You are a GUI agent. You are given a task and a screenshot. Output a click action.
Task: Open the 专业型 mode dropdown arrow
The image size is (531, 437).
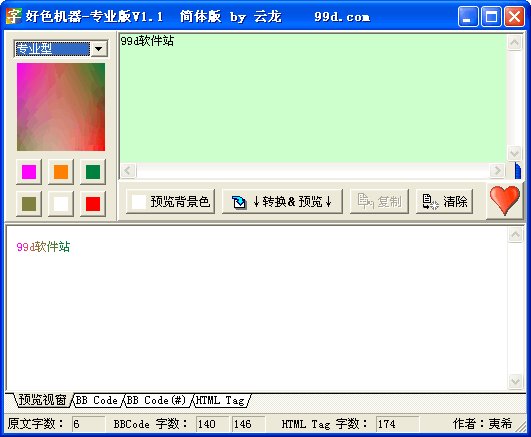tap(99, 49)
